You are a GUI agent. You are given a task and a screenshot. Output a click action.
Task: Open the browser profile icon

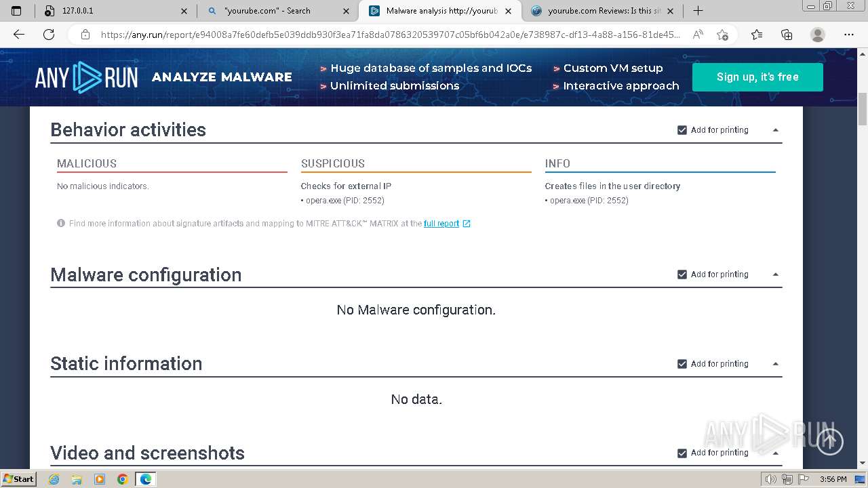[x=818, y=35]
